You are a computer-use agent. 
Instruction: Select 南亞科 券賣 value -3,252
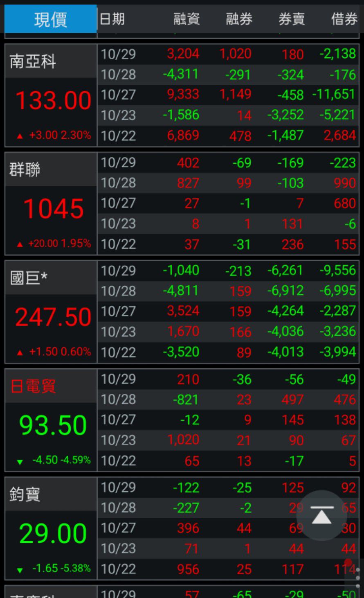coord(285,115)
